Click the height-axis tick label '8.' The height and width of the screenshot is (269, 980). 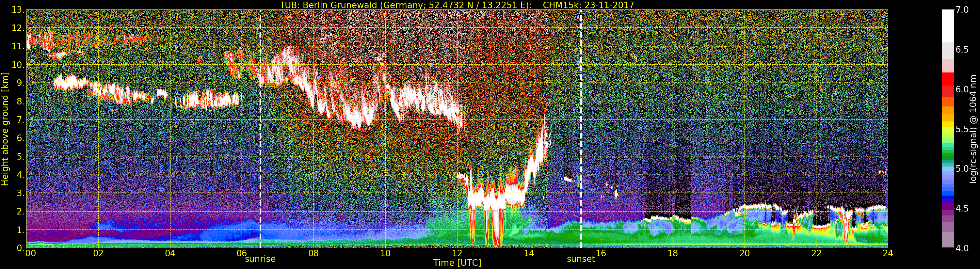coord(20,101)
